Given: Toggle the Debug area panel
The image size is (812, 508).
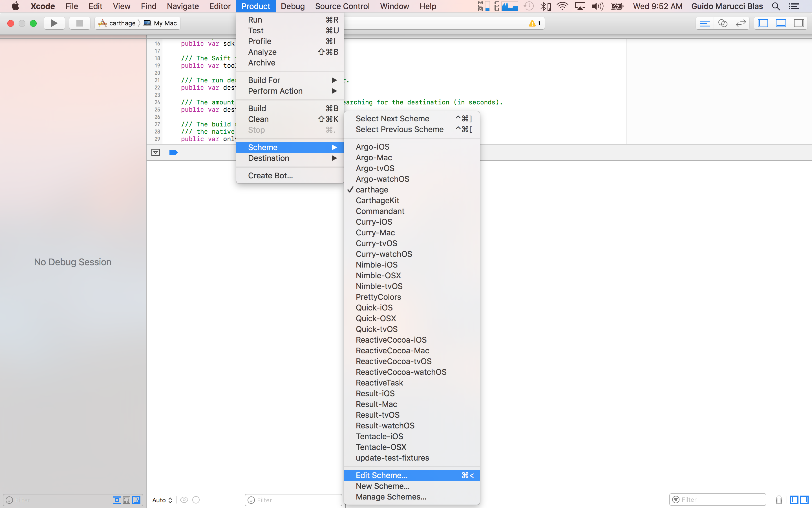Looking at the screenshot, I should 781,23.
